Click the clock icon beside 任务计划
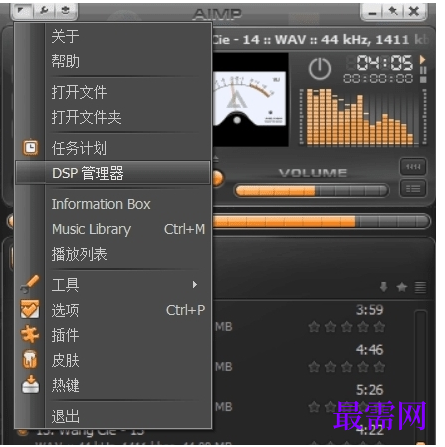This screenshot has width=445, height=447. 30,147
